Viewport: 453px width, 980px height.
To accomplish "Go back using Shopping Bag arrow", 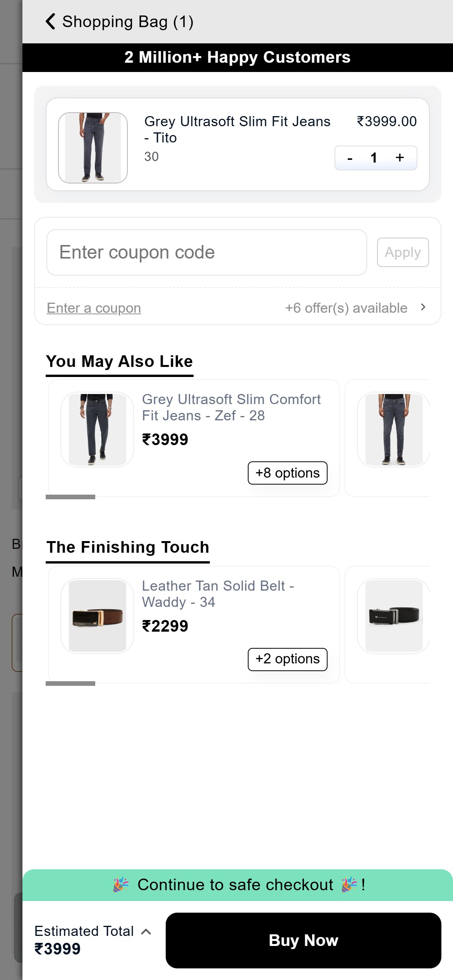I will pos(50,21).
